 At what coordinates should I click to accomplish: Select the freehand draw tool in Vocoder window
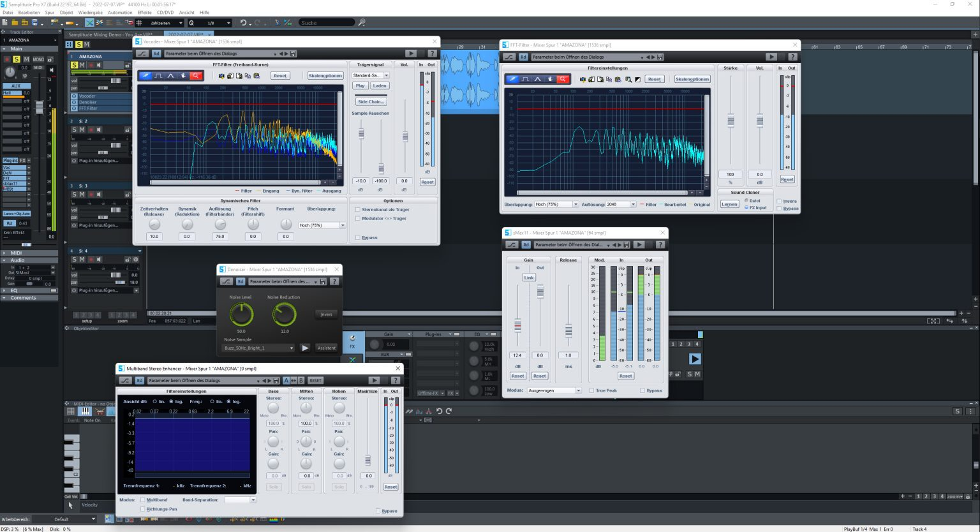[x=145, y=76]
